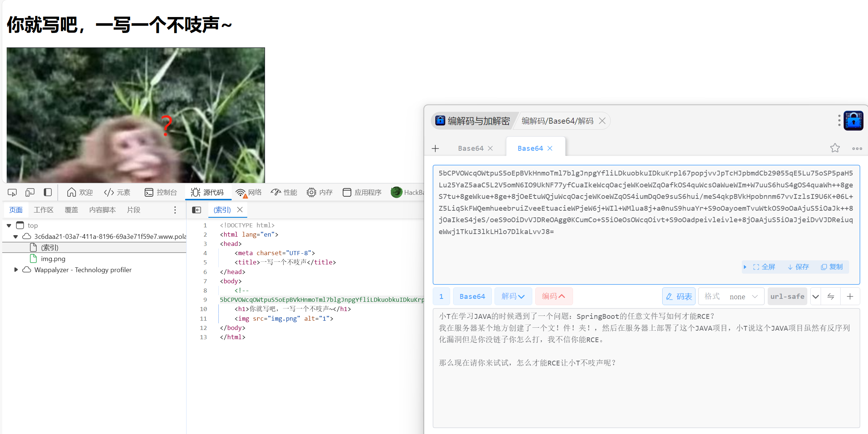The image size is (868, 434).
Task: Click the monkey image on the page
Action: pos(136,115)
